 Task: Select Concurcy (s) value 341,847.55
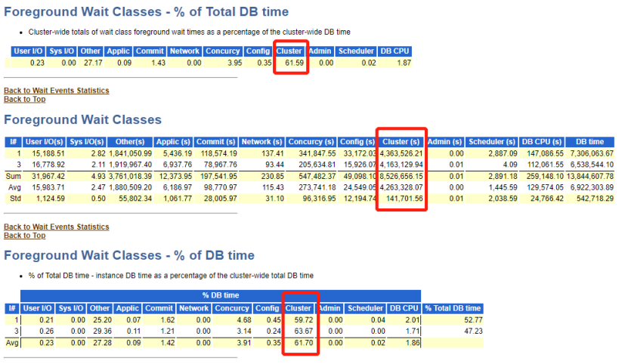pyautogui.click(x=319, y=153)
